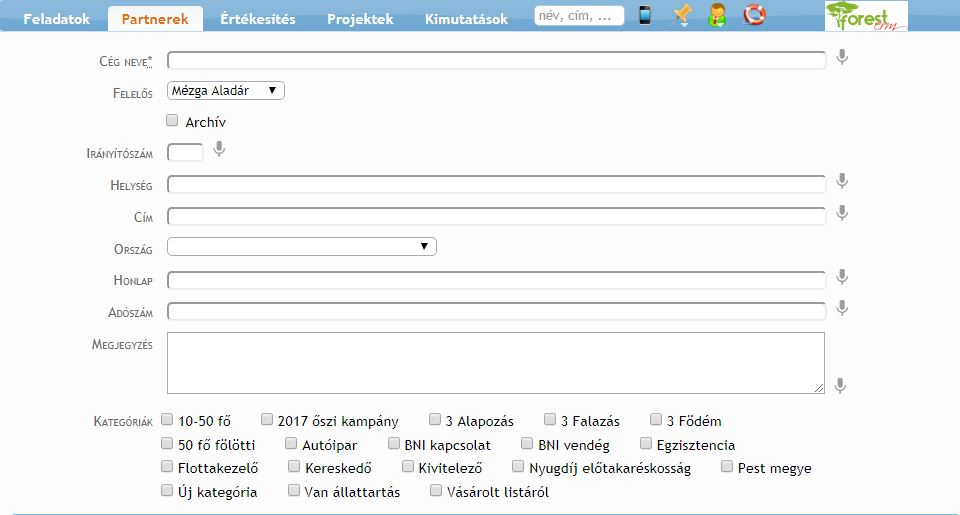Click microphone icon beside Irányítószám field

pyautogui.click(x=219, y=150)
